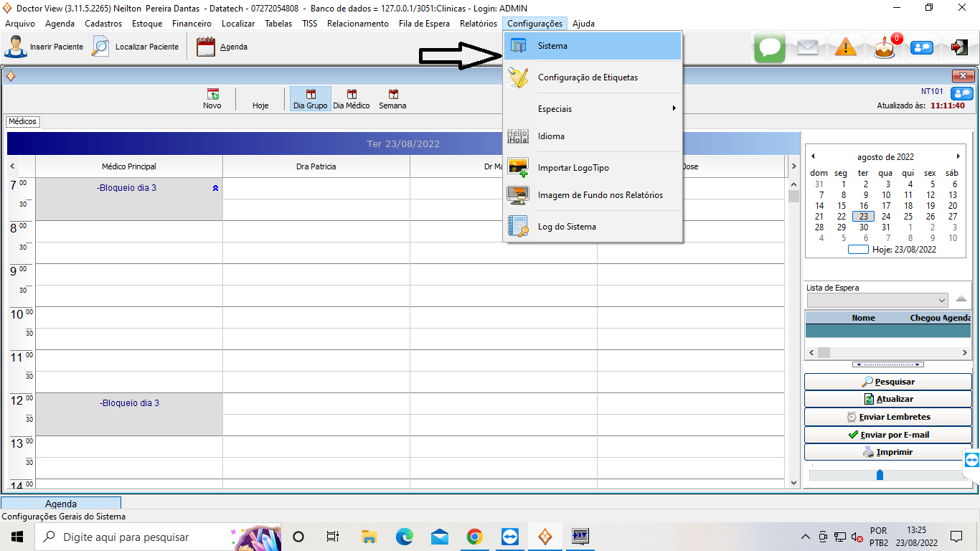Image resolution: width=980 pixels, height=551 pixels.
Task: Click the Inserir Paciente toolbar icon
Action: [14, 47]
